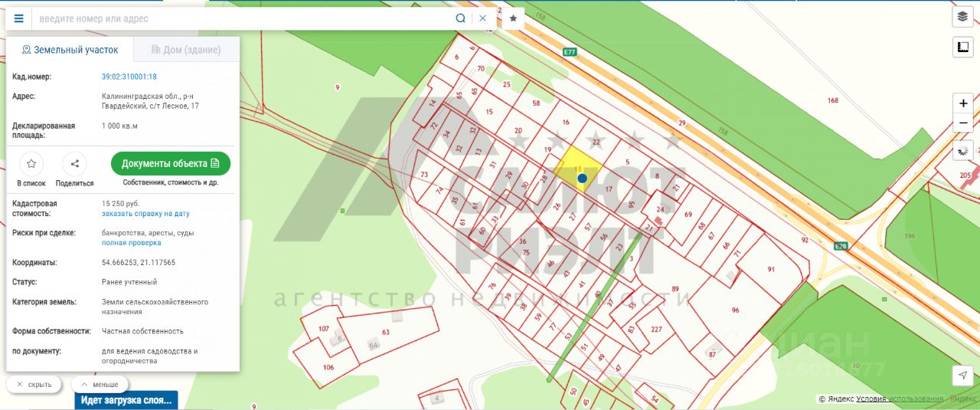
Task: Click the blue marker on the parcel
Action: tap(582, 178)
